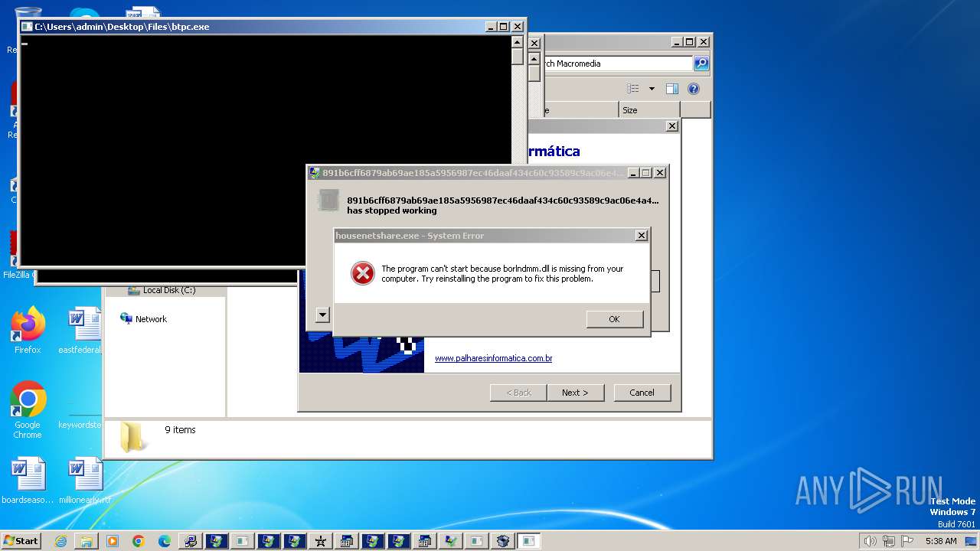Close the housenetshare.exe System Error dialog
The width and height of the screenshot is (980, 551).
[x=642, y=236]
